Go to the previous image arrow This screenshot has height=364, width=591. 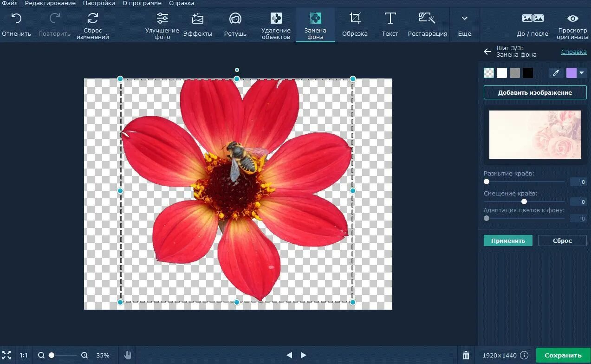tap(289, 355)
